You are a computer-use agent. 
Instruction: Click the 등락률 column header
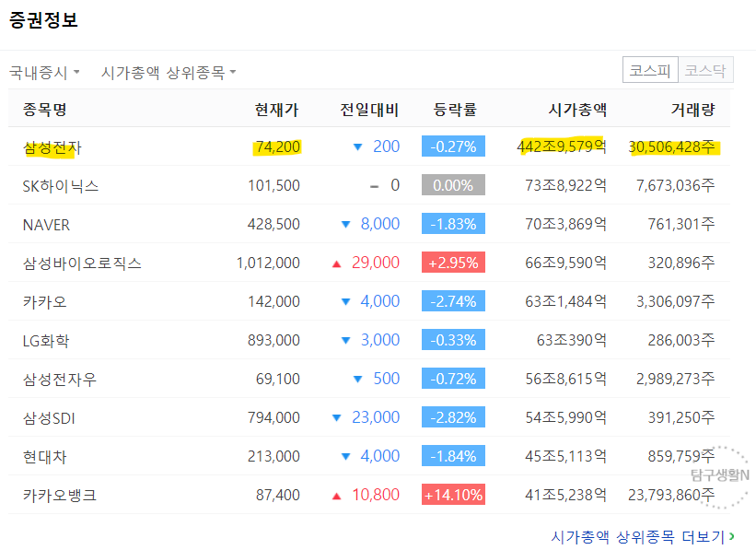tap(455, 110)
